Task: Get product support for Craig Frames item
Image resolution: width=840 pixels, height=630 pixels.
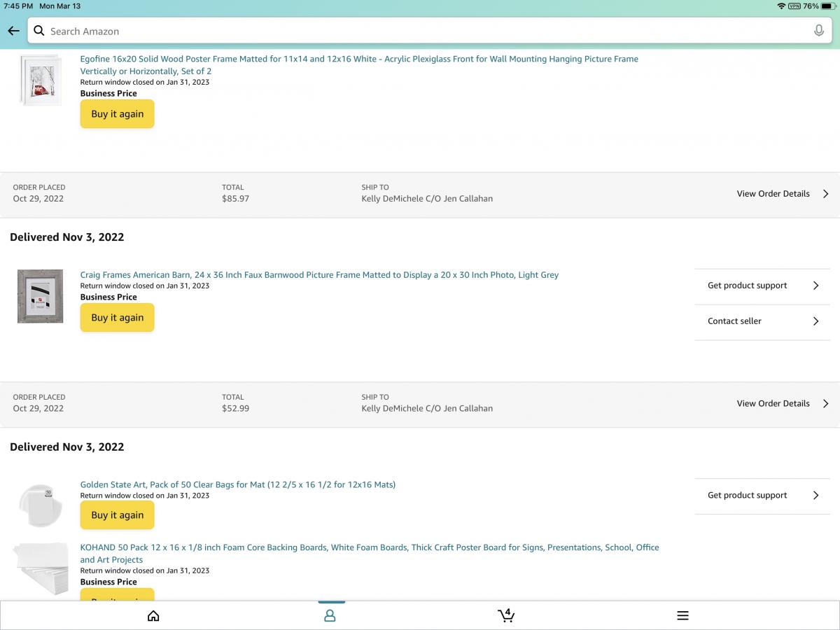Action: (747, 286)
